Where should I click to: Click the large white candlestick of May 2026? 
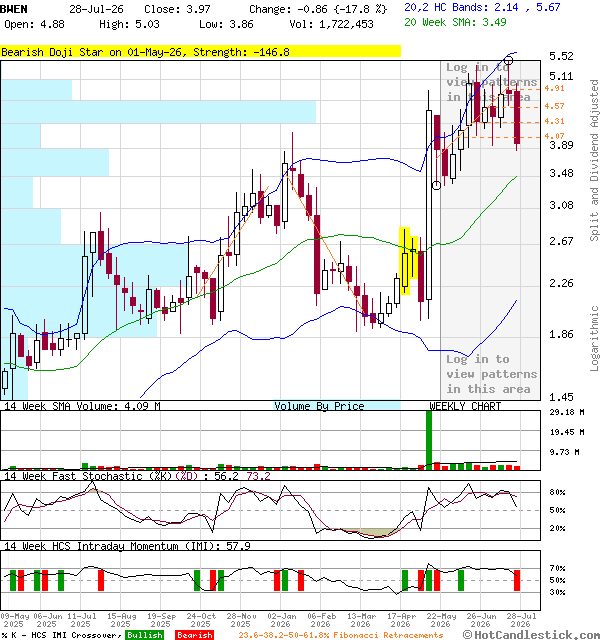pyautogui.click(x=429, y=204)
